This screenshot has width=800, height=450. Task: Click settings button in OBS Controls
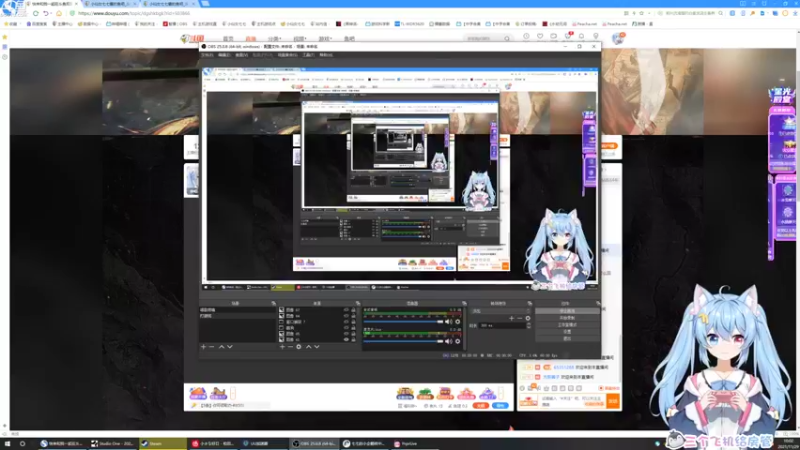(x=567, y=332)
